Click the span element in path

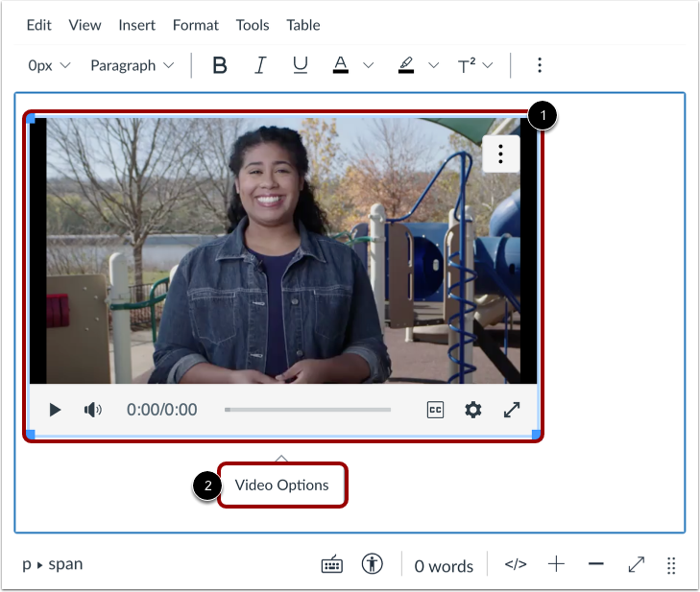pyautogui.click(x=65, y=564)
